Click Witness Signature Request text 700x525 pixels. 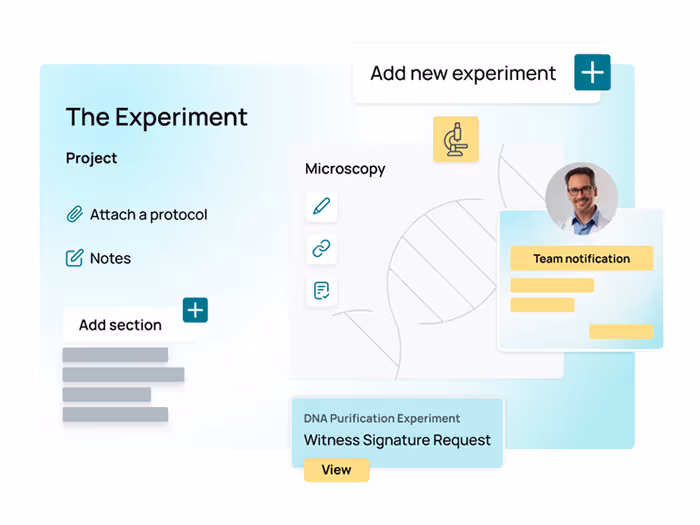pyautogui.click(x=397, y=440)
